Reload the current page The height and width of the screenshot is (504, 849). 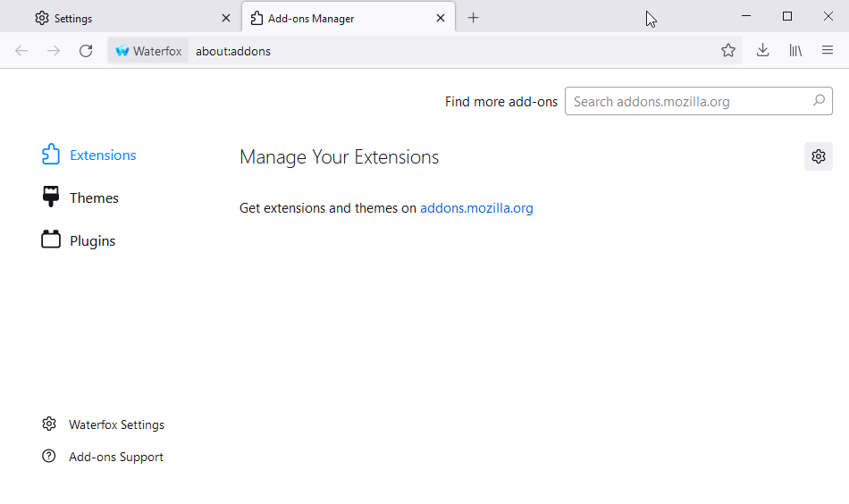(x=86, y=51)
